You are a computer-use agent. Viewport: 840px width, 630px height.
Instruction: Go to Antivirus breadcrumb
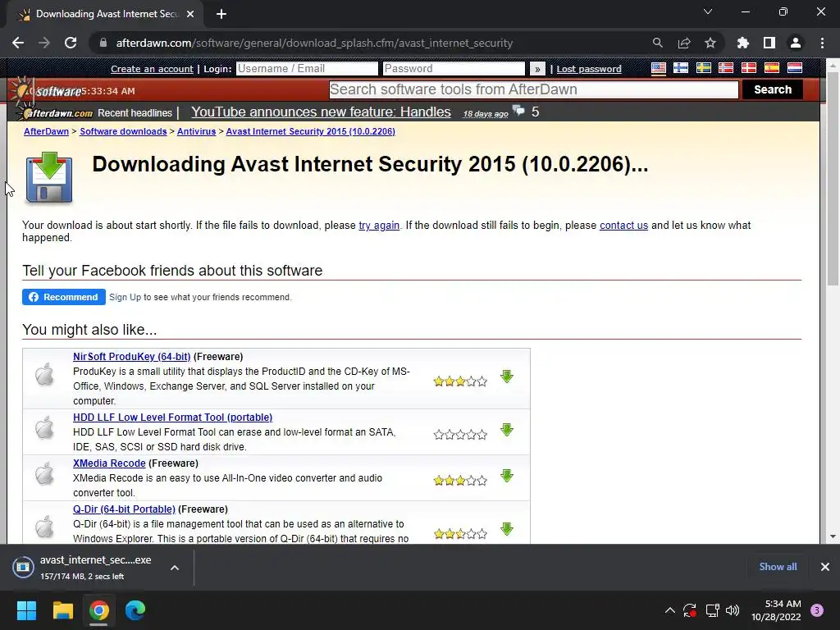[196, 131]
